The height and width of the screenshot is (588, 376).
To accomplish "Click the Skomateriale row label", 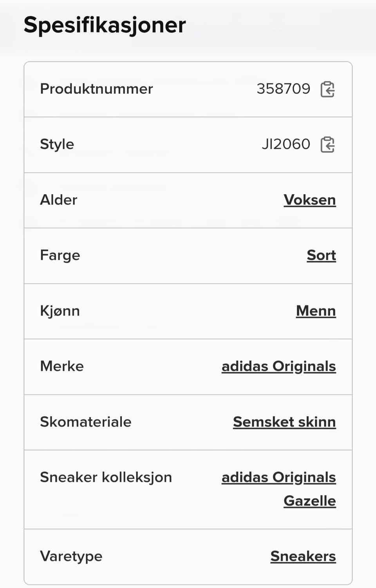I will click(x=85, y=422).
